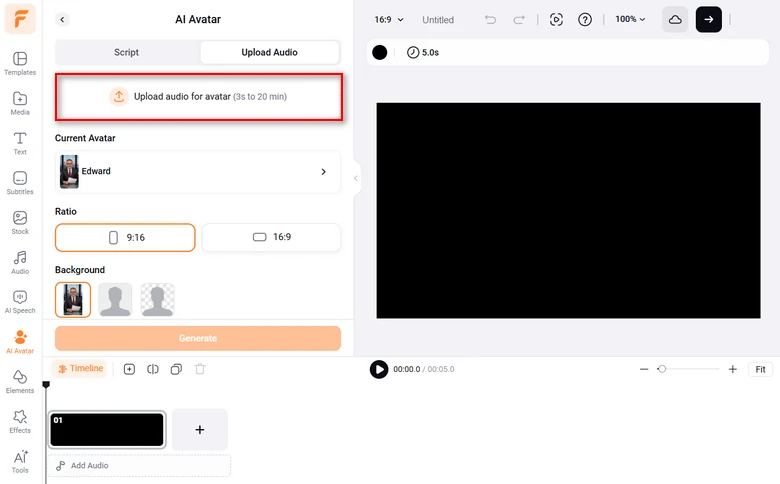
Task: Click the timeline playhead marker
Action: click(x=46, y=385)
